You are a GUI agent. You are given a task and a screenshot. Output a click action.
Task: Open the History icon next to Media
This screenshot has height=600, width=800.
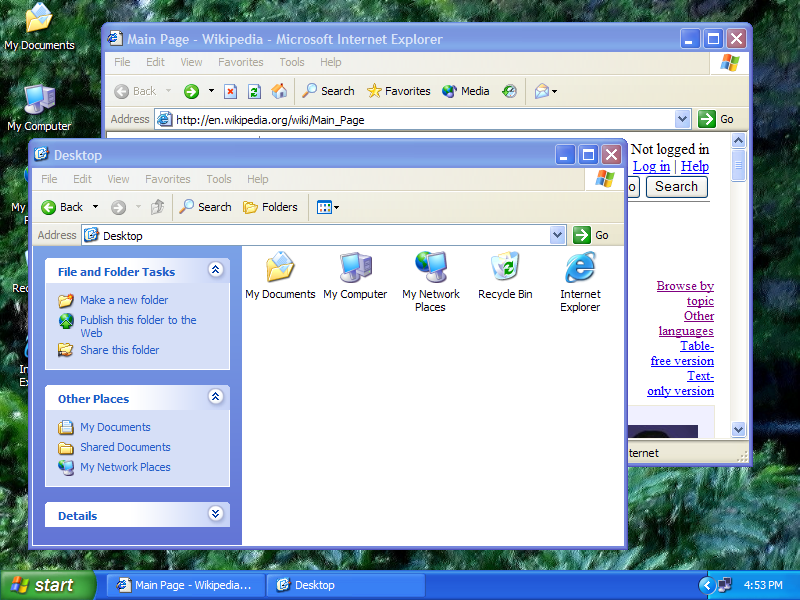coord(509,91)
